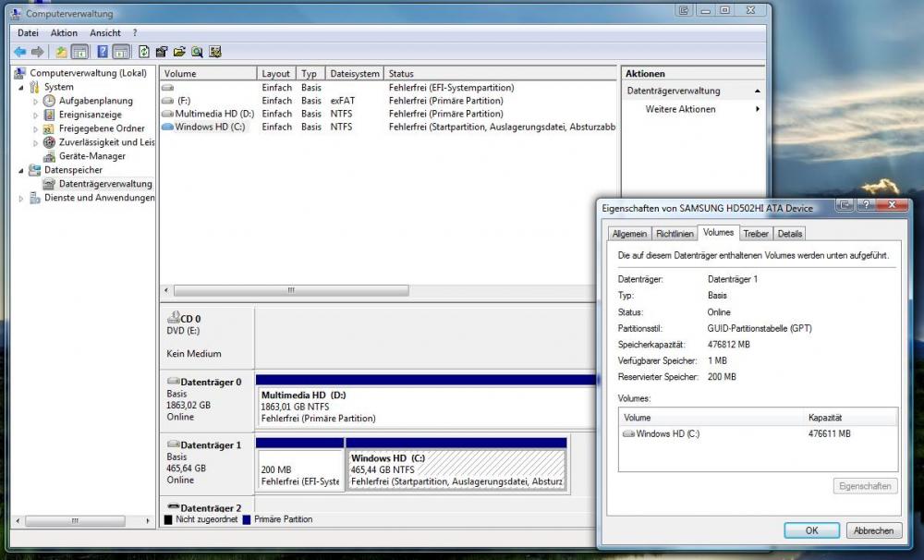Select the Windows HD (C:) partition block
Viewport: 924px width, 560px height.
pos(456,469)
